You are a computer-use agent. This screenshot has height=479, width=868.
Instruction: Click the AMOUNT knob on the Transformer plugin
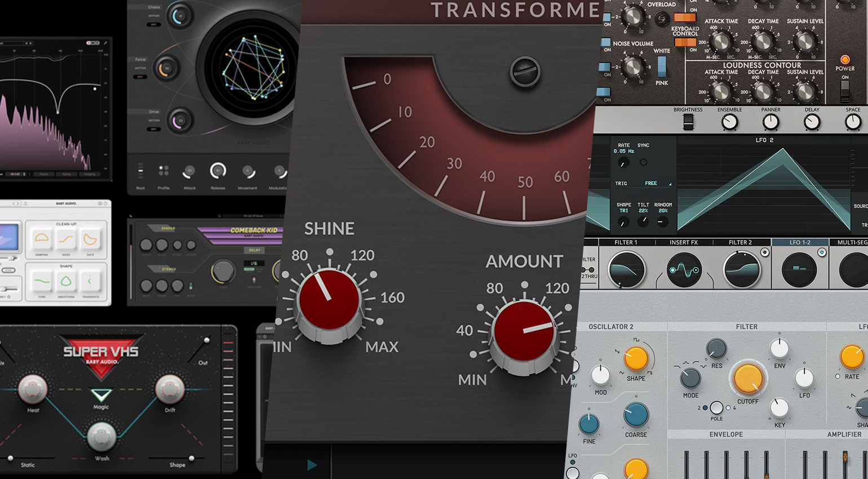[x=524, y=331]
